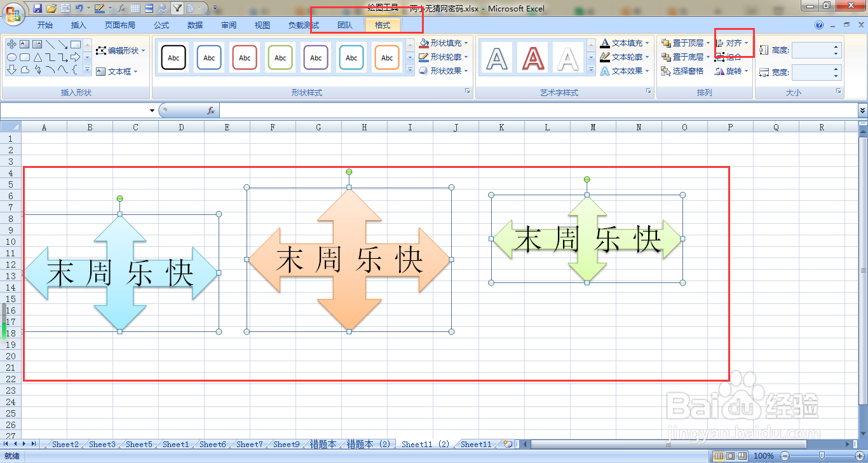Open the Selection Pane (选择窗格)
The height and width of the screenshot is (463, 868).
682,71
